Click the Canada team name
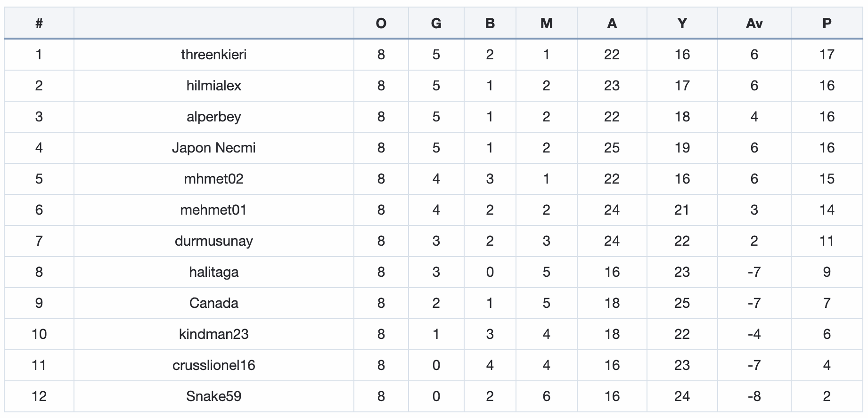The width and height of the screenshot is (868, 418). pyautogui.click(x=214, y=303)
